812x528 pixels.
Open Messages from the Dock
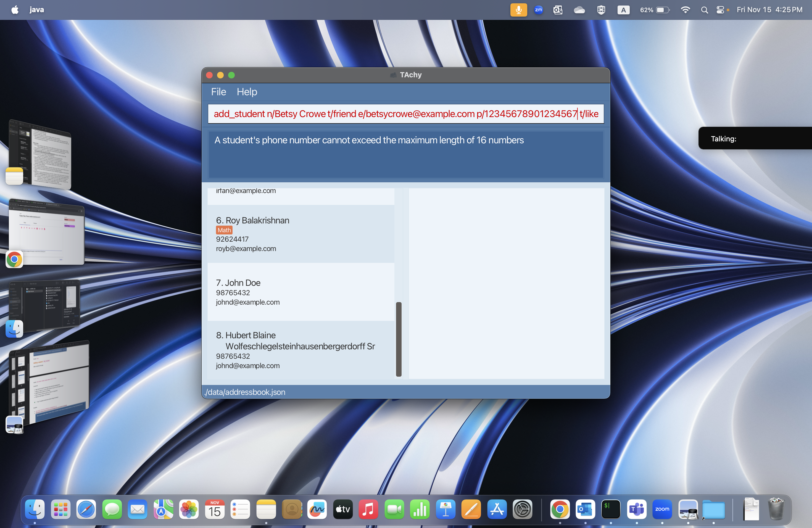(112, 509)
